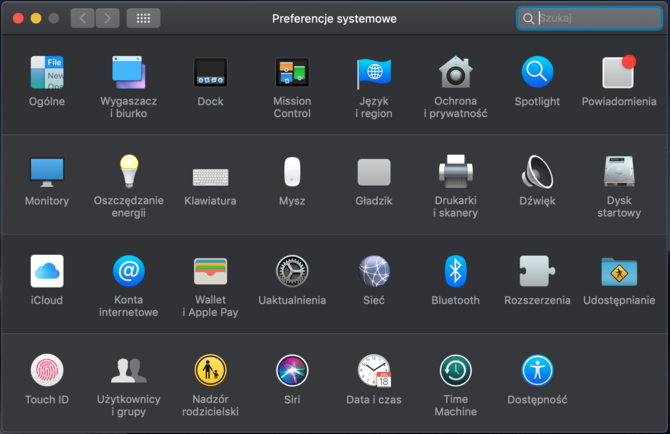Click the forward navigation arrow

[107, 18]
